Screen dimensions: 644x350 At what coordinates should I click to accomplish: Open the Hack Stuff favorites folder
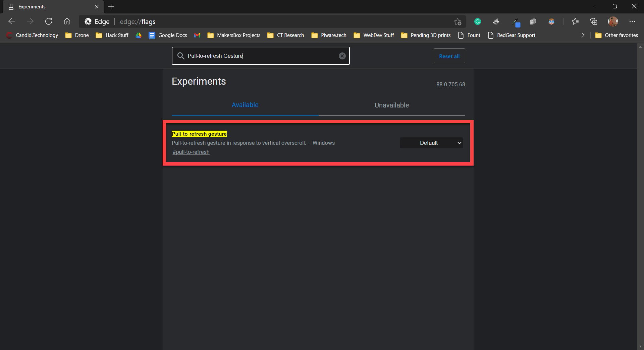coord(112,35)
